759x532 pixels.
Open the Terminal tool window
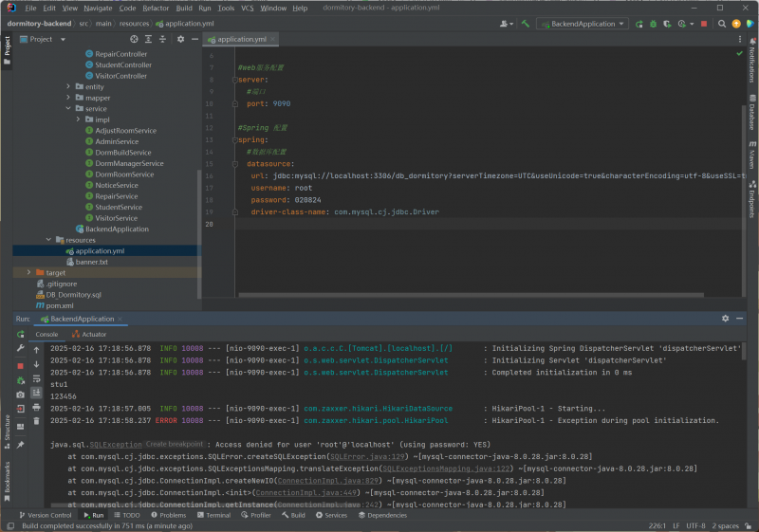coord(214,515)
